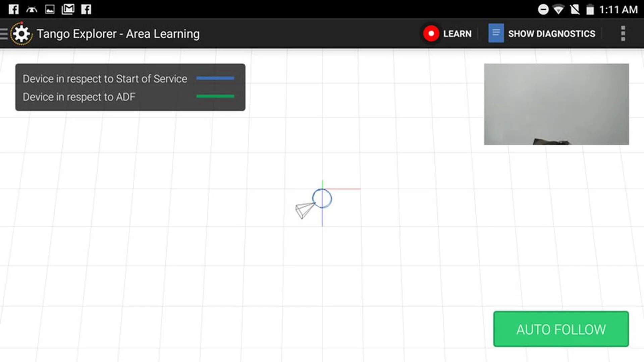Open the hamburger navigation drawer icon

pyautogui.click(x=4, y=34)
